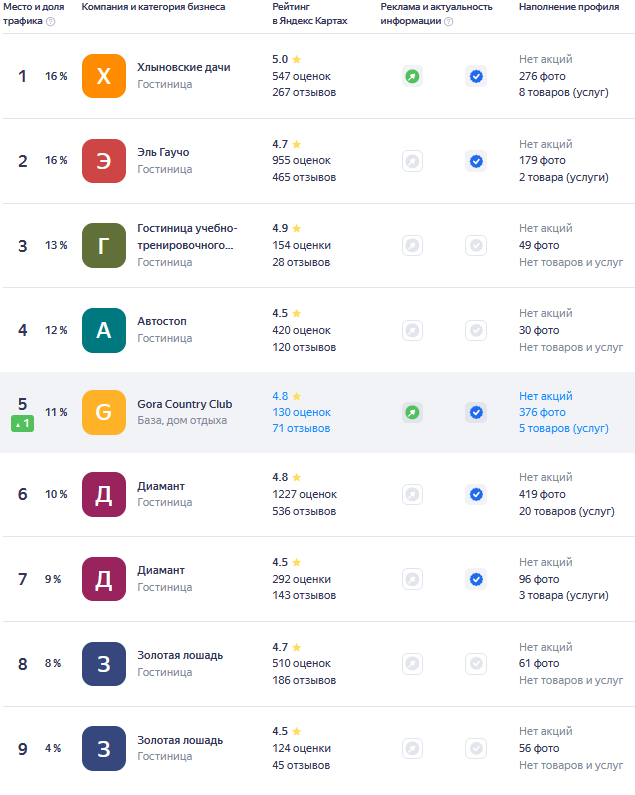Image resolution: width=635 pixels, height=795 pixels.
Task: Click Диамант avatar in the 10 % row
Action: pyautogui.click(x=104, y=494)
